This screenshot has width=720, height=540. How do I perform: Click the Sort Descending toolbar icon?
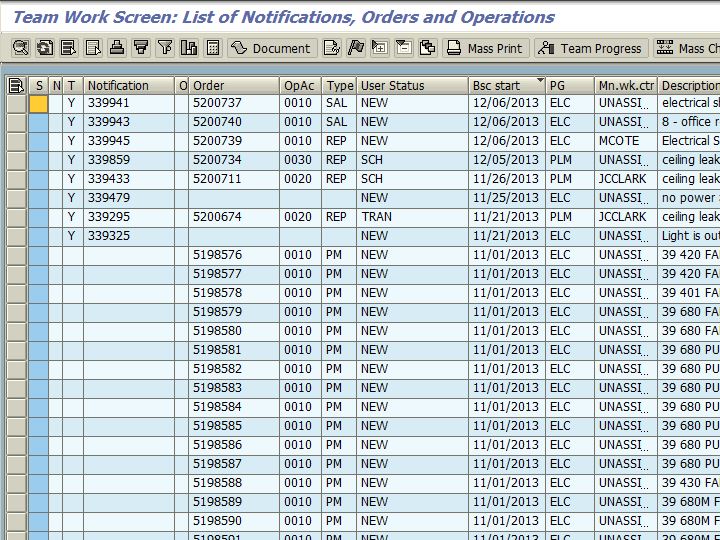tap(93, 48)
